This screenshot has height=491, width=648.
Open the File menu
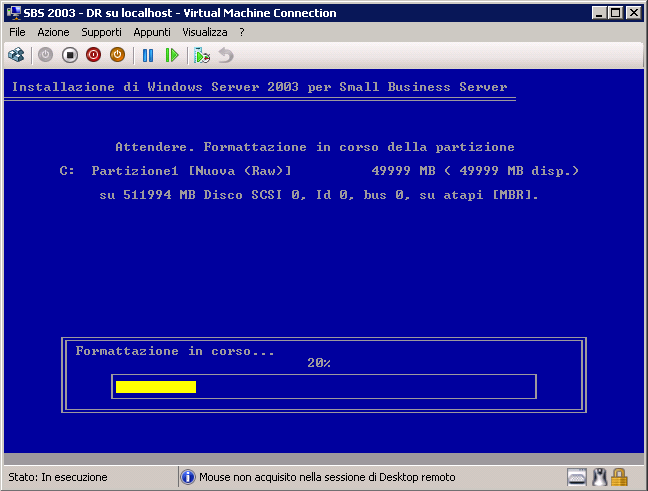click(17, 32)
